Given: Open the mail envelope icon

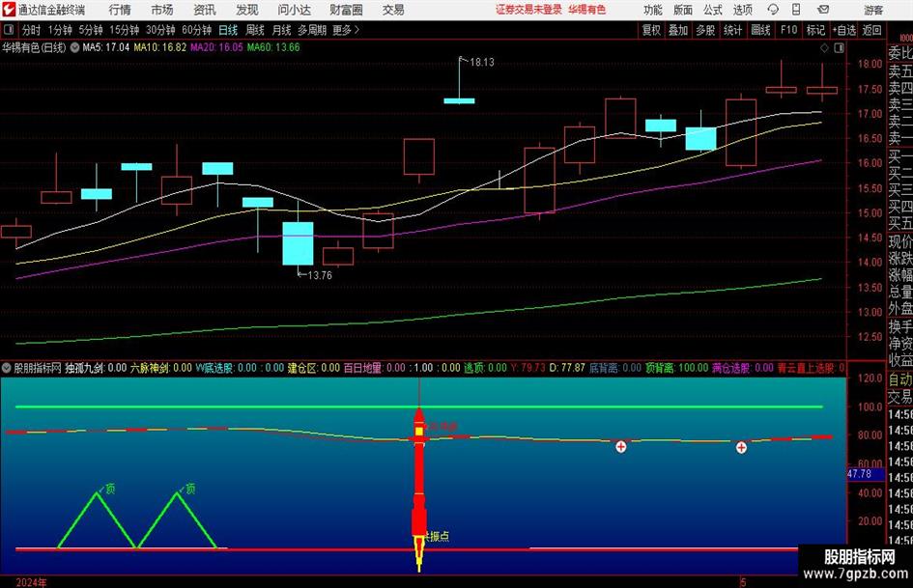Looking at the screenshot, I should 823,10.
